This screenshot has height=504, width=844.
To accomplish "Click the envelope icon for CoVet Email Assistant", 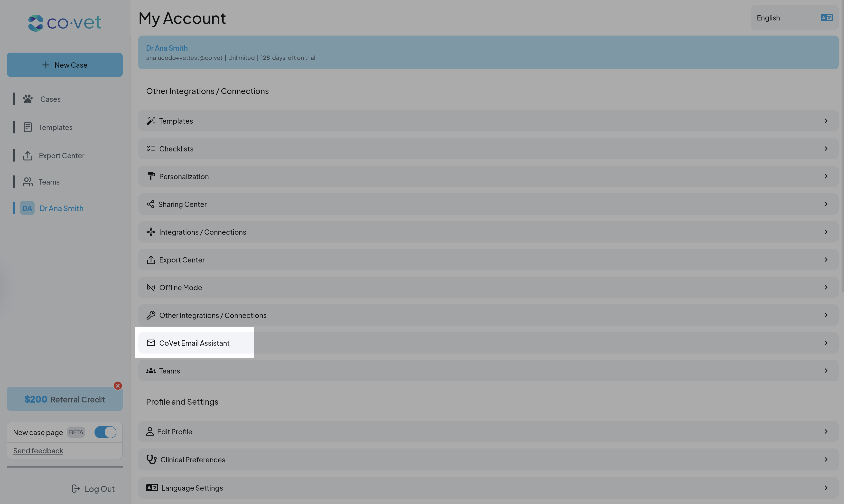I will point(151,343).
